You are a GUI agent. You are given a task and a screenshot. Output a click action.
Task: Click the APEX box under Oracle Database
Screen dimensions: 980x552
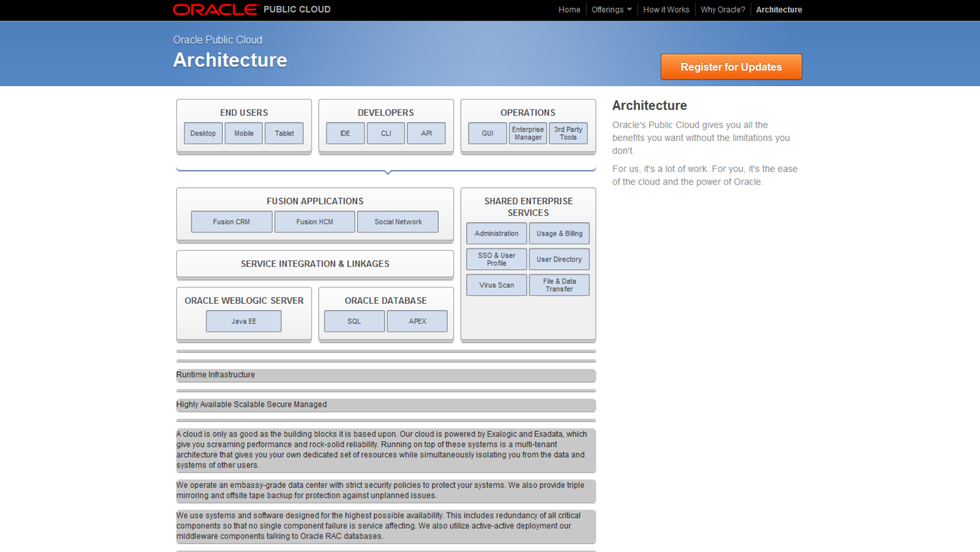(x=417, y=321)
